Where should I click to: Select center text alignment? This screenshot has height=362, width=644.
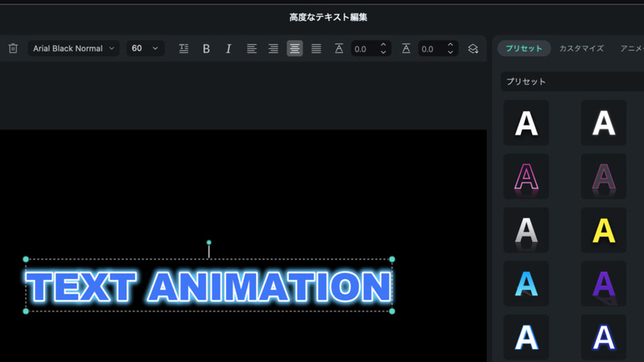(295, 48)
